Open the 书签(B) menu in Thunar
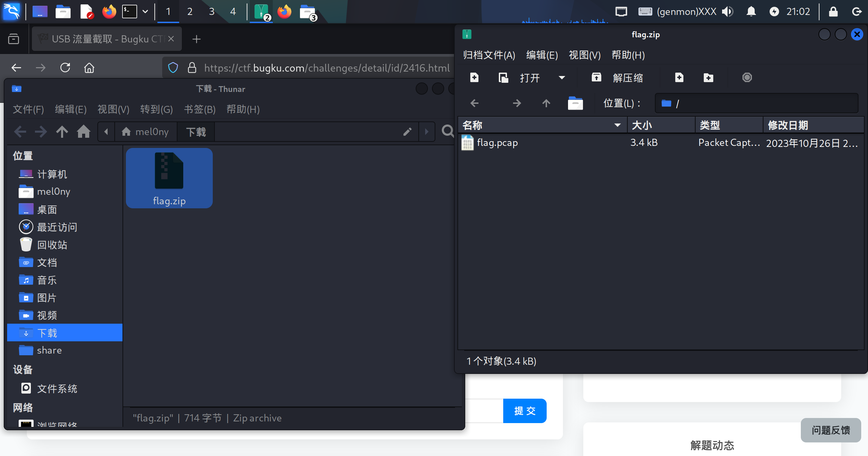 point(200,109)
